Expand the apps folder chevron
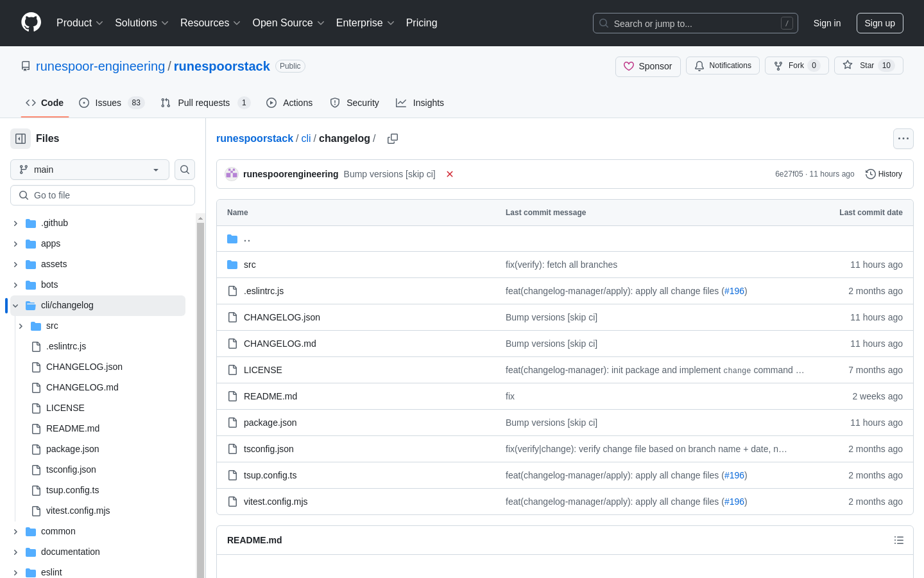 click(15, 244)
